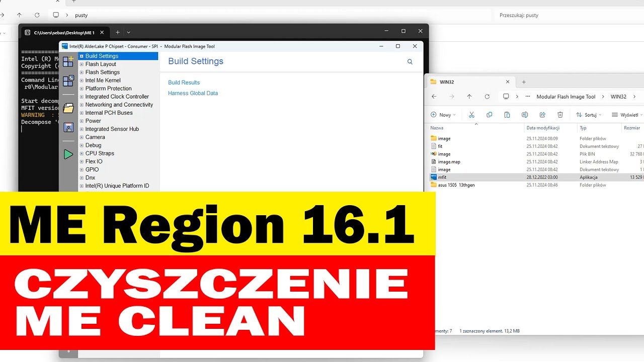Open the Build Results link

(184, 82)
